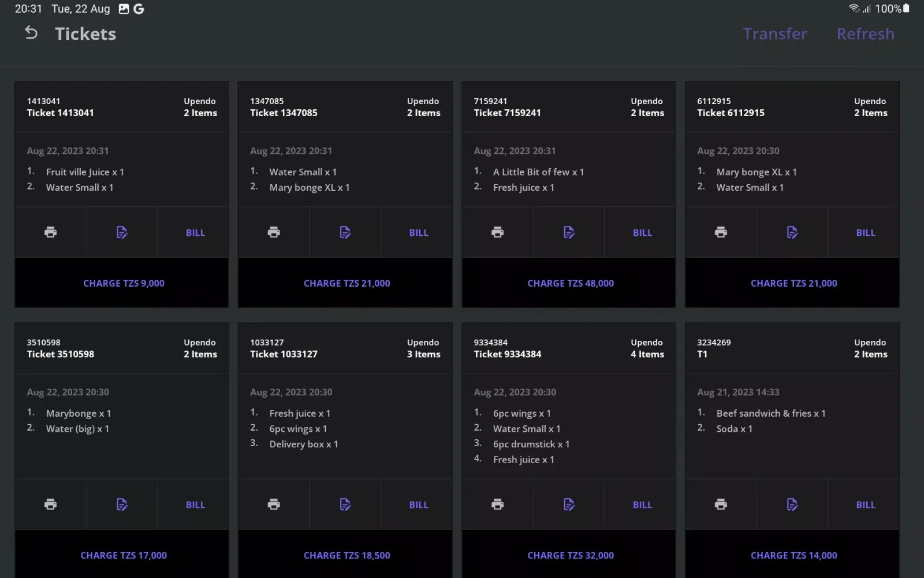Screen dimensions: 924x578
Task: Edit ticket 9334384 via edit icon
Action: pyautogui.click(x=569, y=505)
